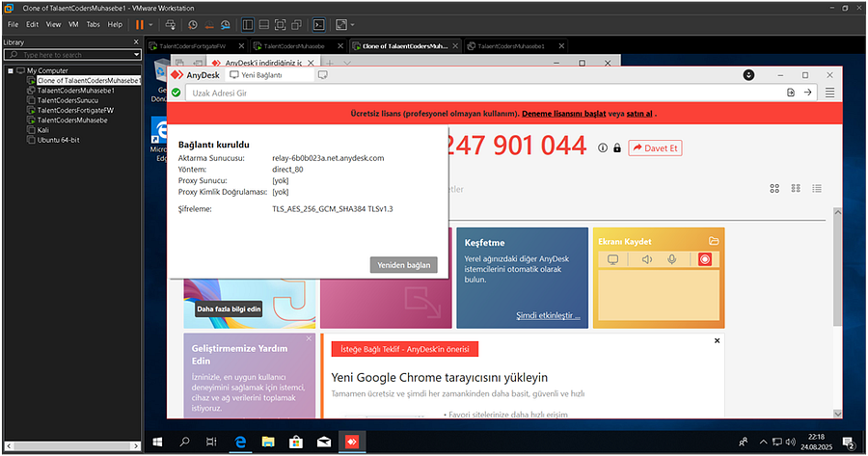This screenshot has height=456, width=868.
Task: Click the stretch guest display icon
Action: coord(341,25)
